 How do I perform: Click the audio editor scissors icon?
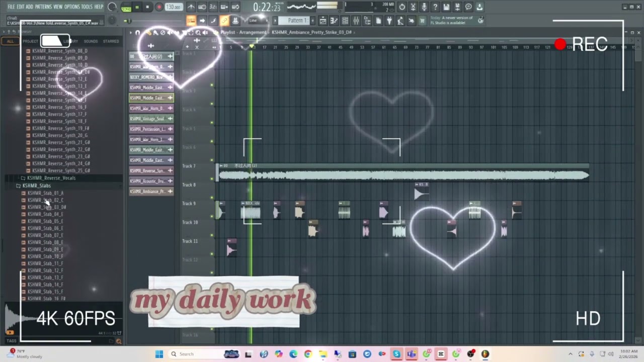click(413, 7)
